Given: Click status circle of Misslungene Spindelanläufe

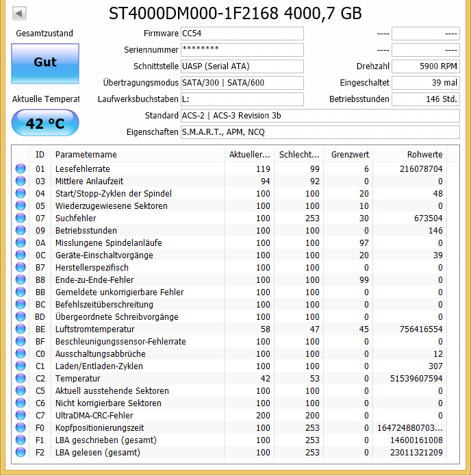Looking at the screenshot, I should coord(21,242).
